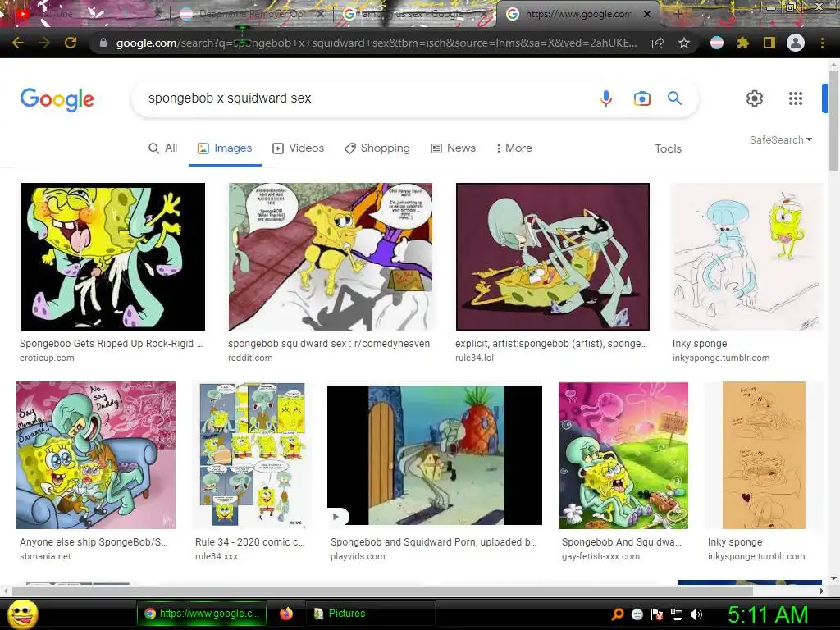The width and height of the screenshot is (840, 630).
Task: Select the Chrome google.com taskbar button
Action: (202, 614)
